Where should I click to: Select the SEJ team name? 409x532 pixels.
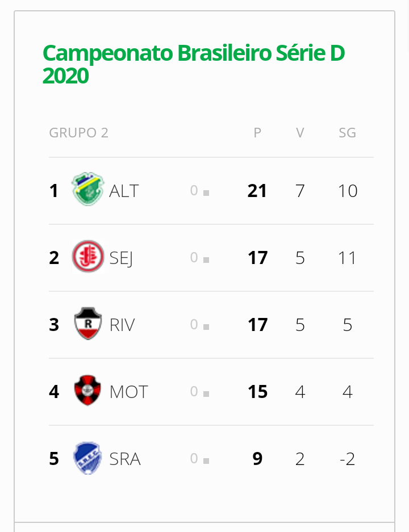click(121, 258)
